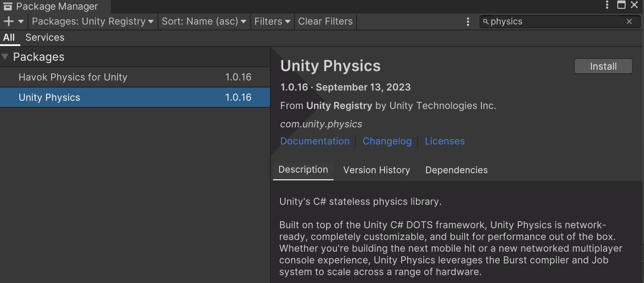The height and width of the screenshot is (283, 644).
Task: Switch to Description tab
Action: pos(303,170)
